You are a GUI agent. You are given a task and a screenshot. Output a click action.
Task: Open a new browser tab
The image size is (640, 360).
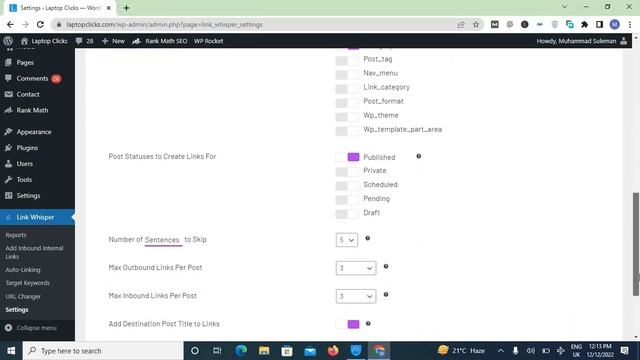tap(127, 8)
